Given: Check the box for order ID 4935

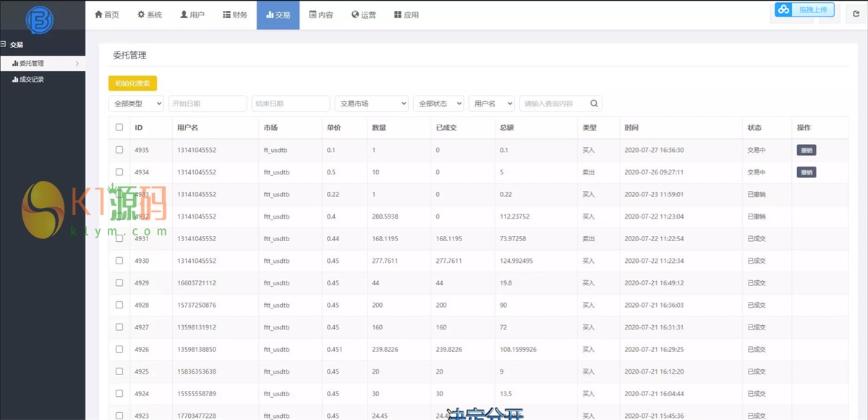Looking at the screenshot, I should (119, 150).
